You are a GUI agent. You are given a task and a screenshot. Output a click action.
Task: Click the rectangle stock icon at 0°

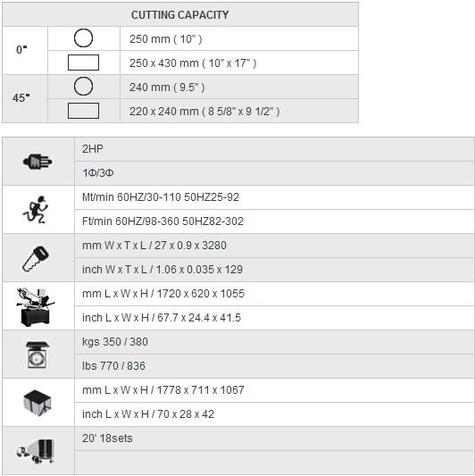click(83, 63)
